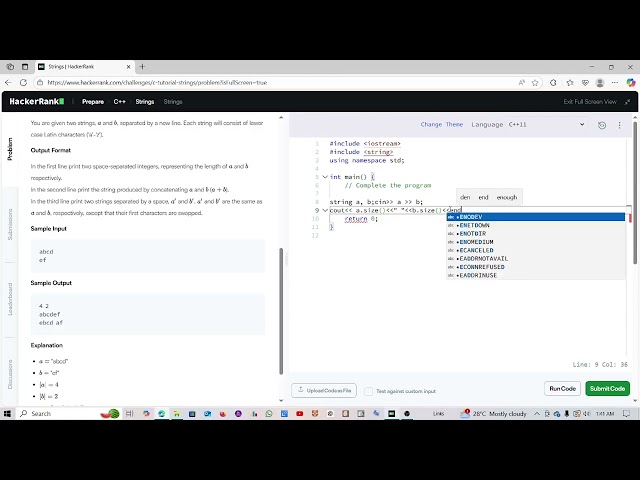
Task: Click the Run Code button
Action: (562, 389)
